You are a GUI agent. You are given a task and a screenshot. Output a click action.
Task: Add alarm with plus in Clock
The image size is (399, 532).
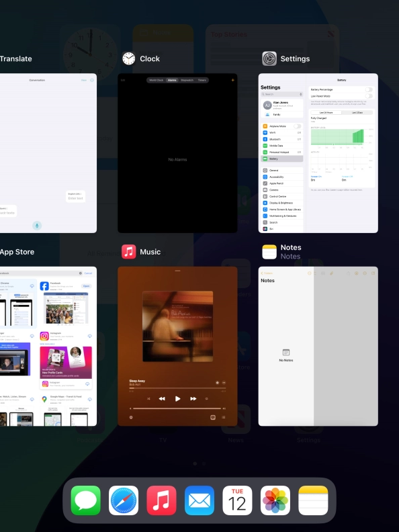(232, 80)
